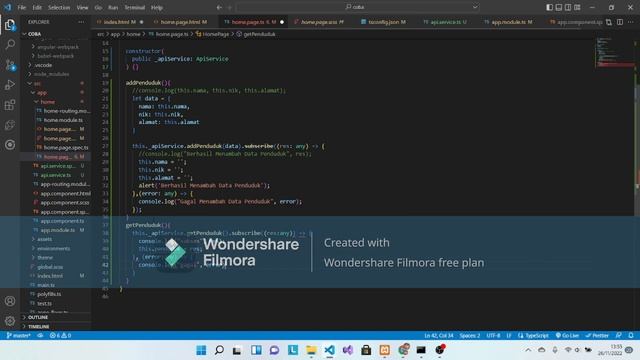Click the Prettier status bar item
The height and width of the screenshot is (360, 640).
click(597, 336)
